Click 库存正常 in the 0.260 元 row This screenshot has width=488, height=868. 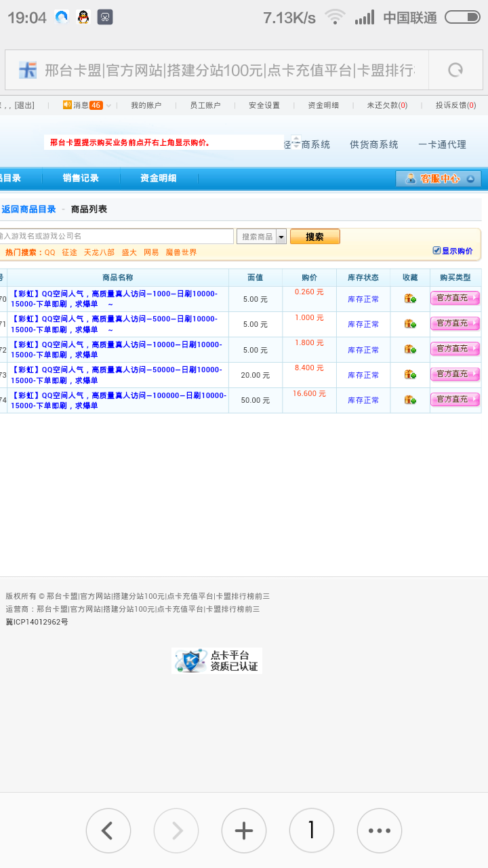363,299
